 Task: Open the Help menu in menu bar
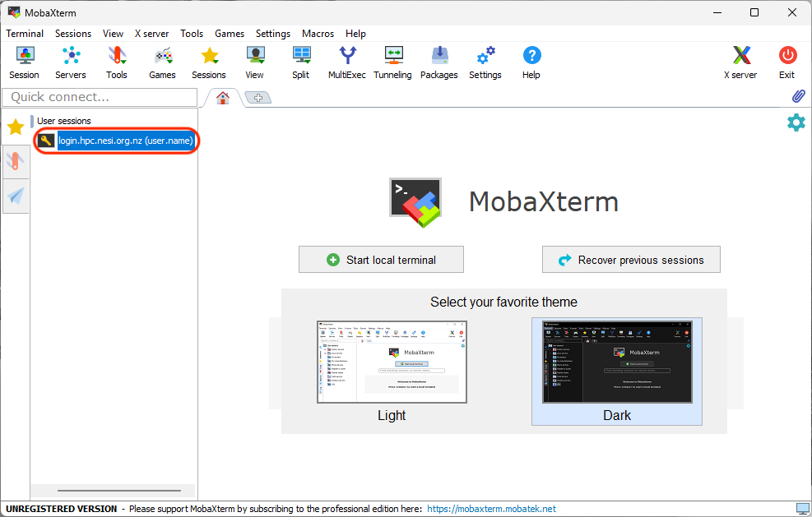tap(355, 34)
